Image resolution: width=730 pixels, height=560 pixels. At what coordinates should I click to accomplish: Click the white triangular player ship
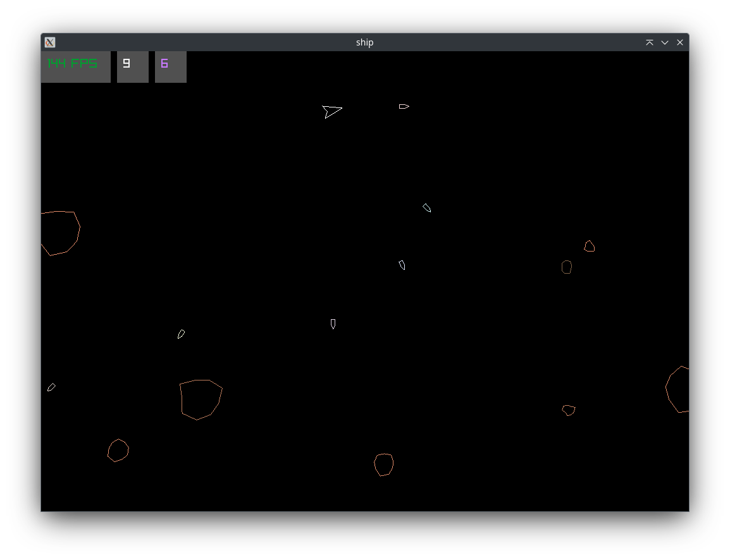[331, 112]
